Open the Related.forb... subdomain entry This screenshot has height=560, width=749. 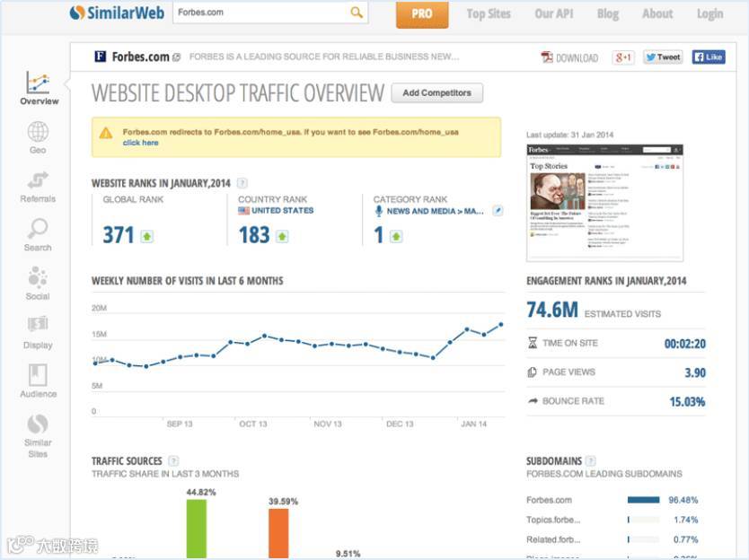pos(553,539)
